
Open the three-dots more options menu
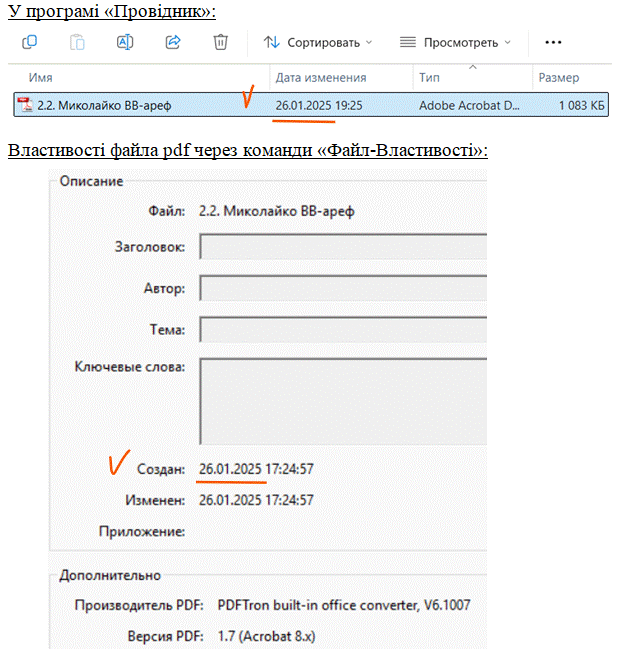click(x=553, y=43)
